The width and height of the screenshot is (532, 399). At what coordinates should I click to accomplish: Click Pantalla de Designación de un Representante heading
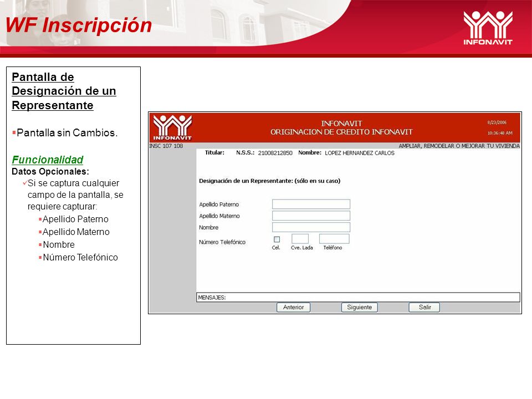point(64,91)
